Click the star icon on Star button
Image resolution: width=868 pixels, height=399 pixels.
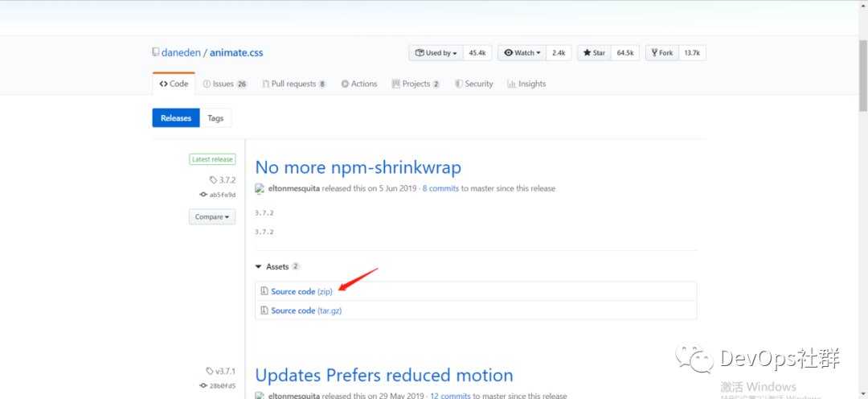pos(588,53)
